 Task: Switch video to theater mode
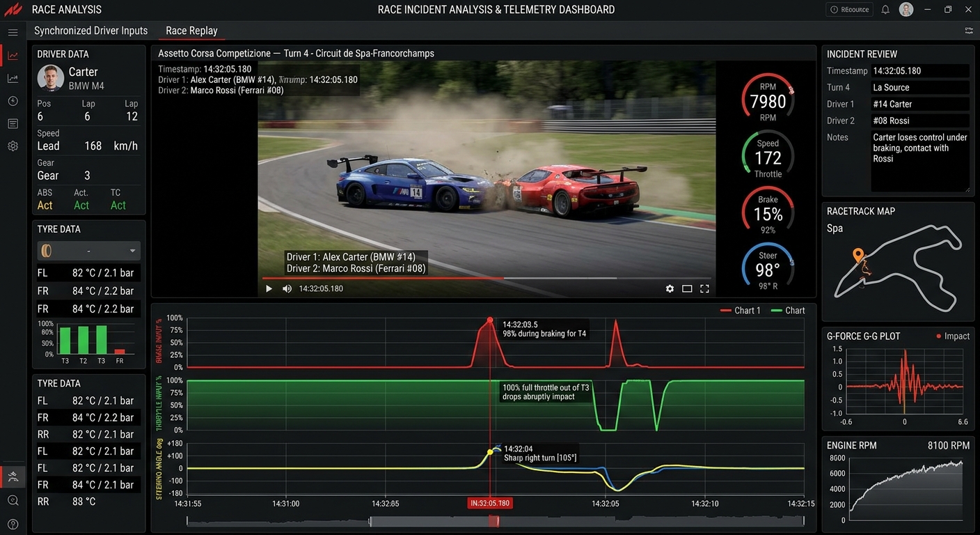687,288
